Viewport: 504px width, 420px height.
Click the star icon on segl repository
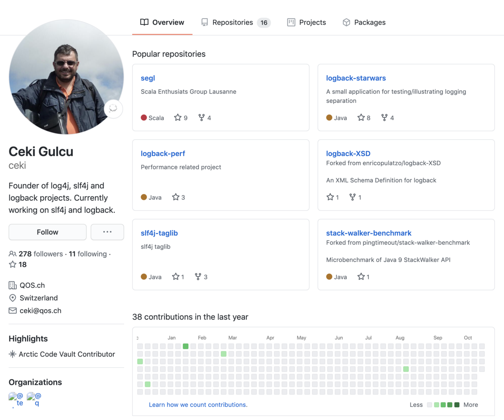pos(178,118)
